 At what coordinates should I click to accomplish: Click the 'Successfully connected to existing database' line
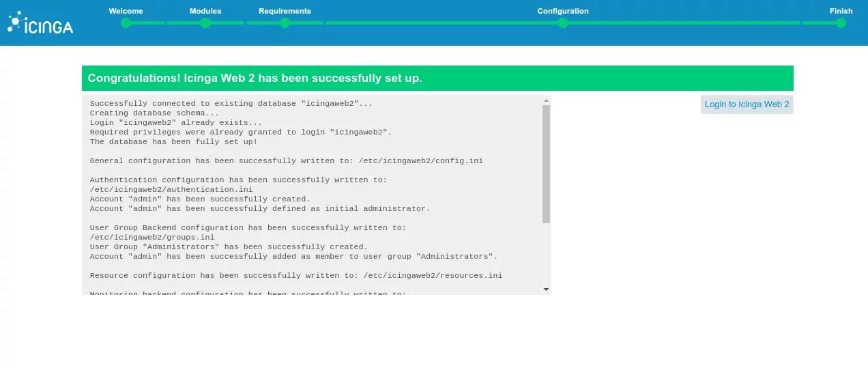tap(231, 104)
